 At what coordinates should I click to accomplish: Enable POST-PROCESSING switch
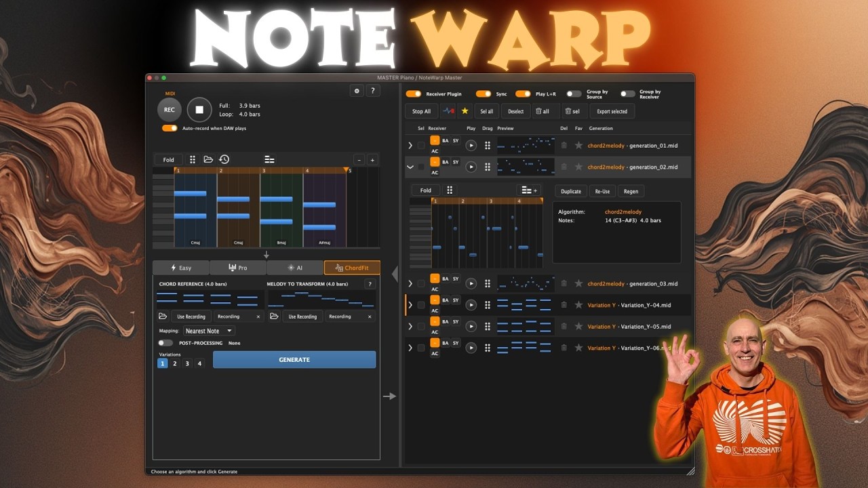pos(165,343)
